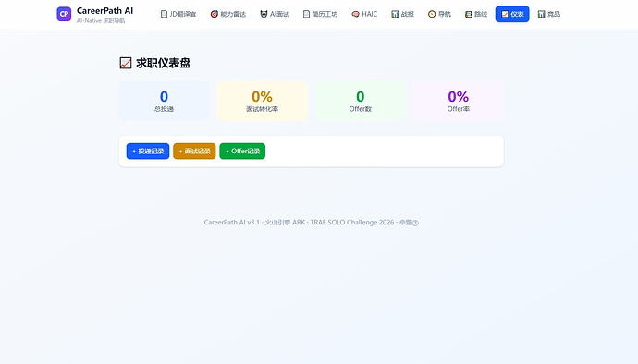
Task: Click the 总投递 stat card
Action: point(164,101)
